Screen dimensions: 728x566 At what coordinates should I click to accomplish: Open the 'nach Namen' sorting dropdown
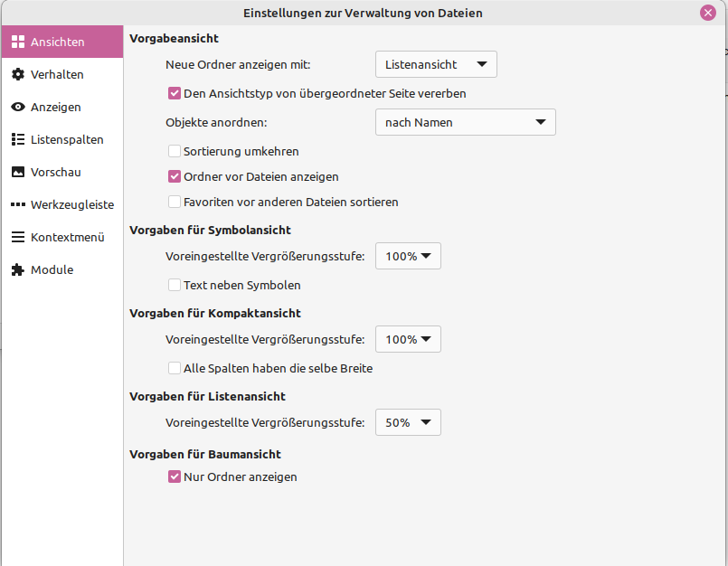pos(465,122)
